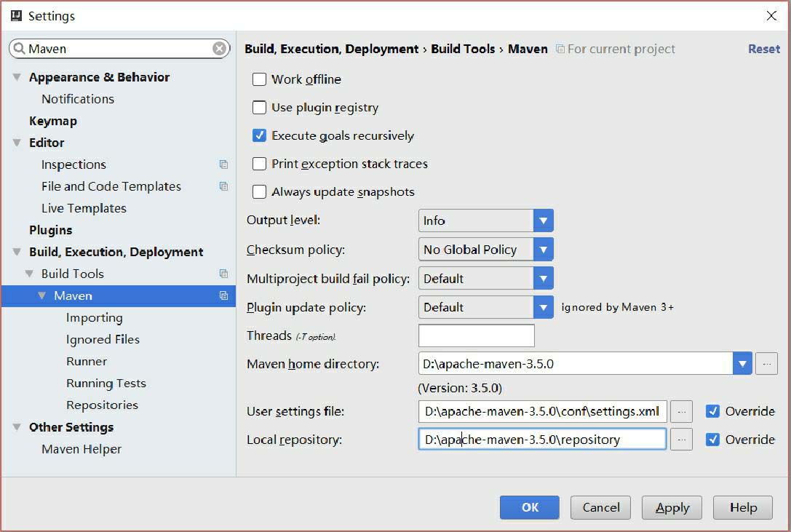Open the Output level dropdown

[543, 221]
